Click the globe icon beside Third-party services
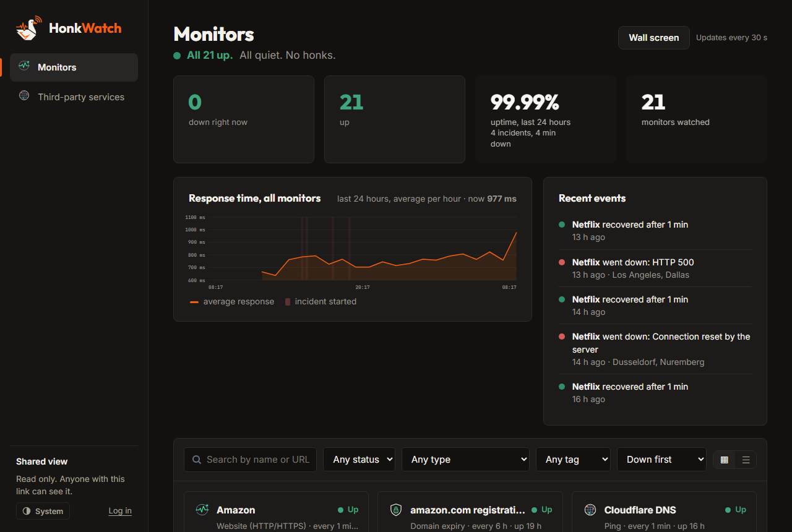The width and height of the screenshot is (792, 532). 24,96
